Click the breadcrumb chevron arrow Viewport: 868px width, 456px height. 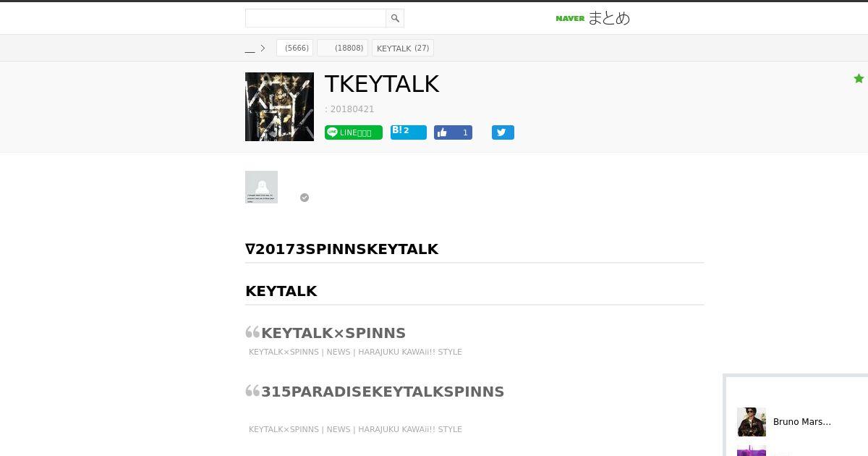263,48
